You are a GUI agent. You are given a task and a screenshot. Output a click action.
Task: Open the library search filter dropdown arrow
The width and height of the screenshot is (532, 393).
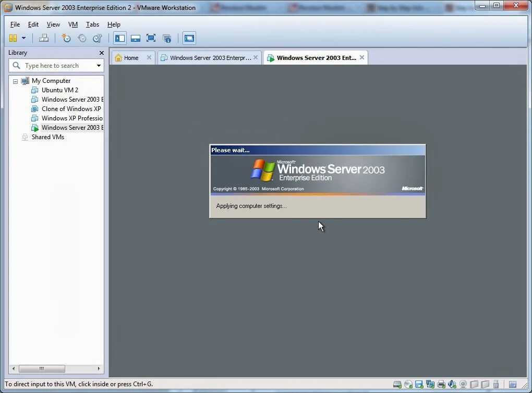point(99,66)
